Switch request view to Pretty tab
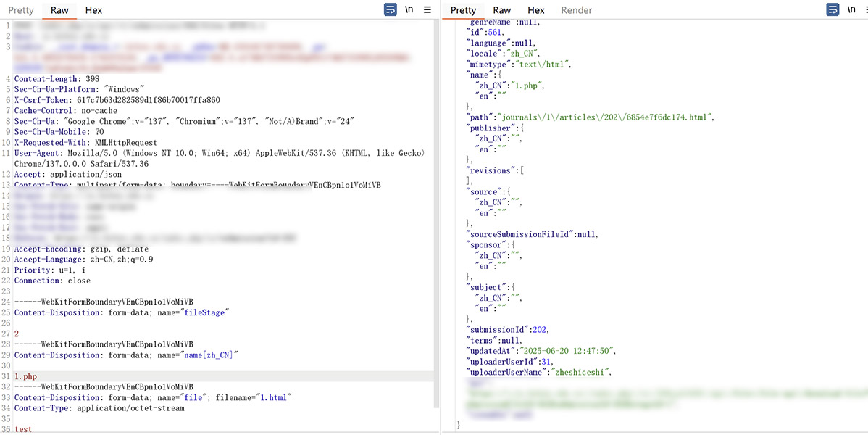This screenshot has height=435, width=868. click(x=21, y=10)
